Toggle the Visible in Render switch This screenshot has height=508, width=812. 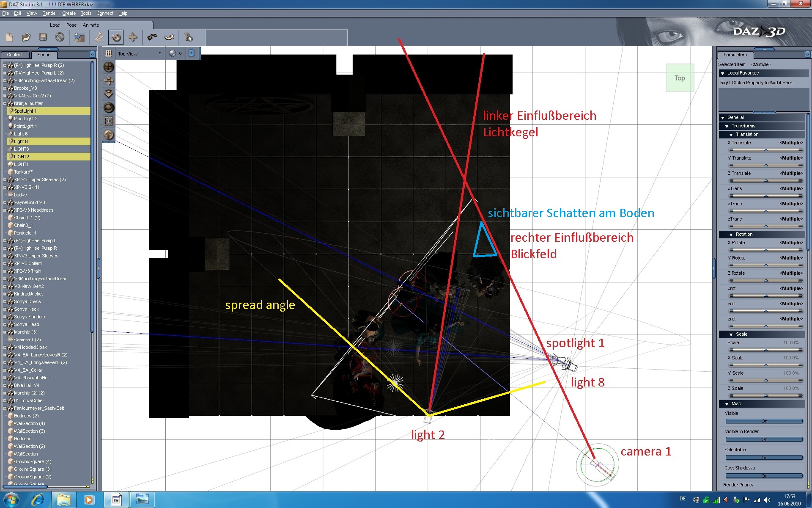coord(764,439)
